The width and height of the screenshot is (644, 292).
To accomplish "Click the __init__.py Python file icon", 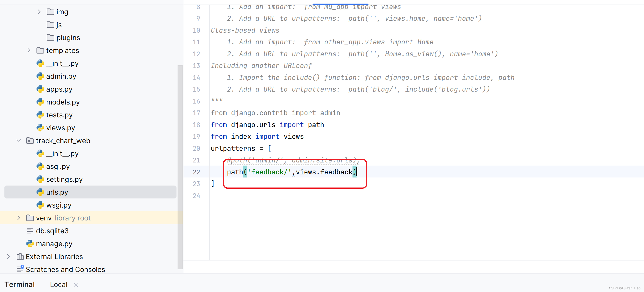I will pyautogui.click(x=40, y=63).
